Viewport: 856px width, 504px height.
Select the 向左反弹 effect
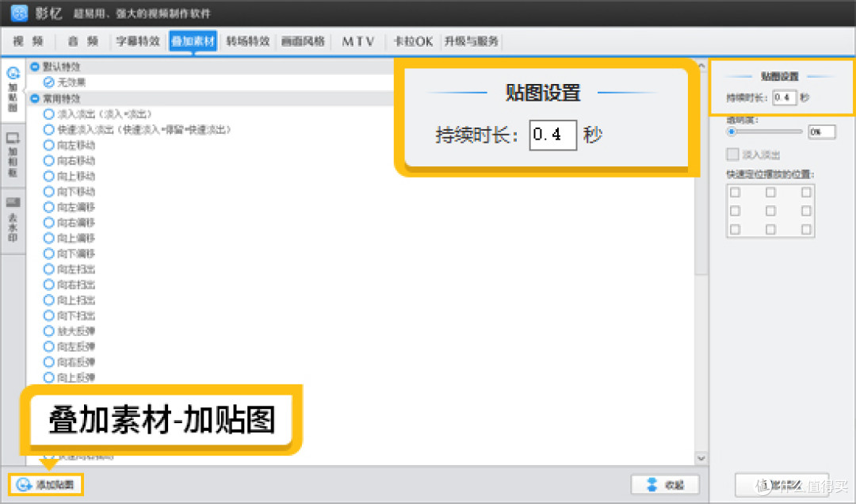[x=69, y=346]
